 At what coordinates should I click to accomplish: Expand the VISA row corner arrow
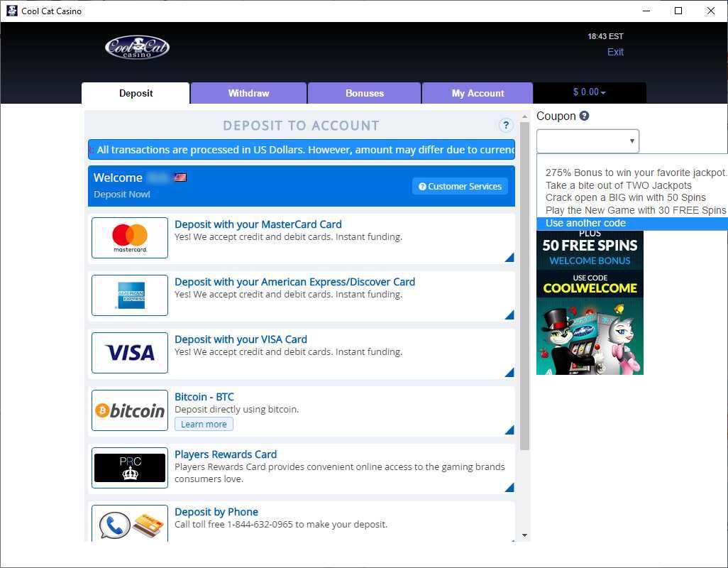pos(509,373)
